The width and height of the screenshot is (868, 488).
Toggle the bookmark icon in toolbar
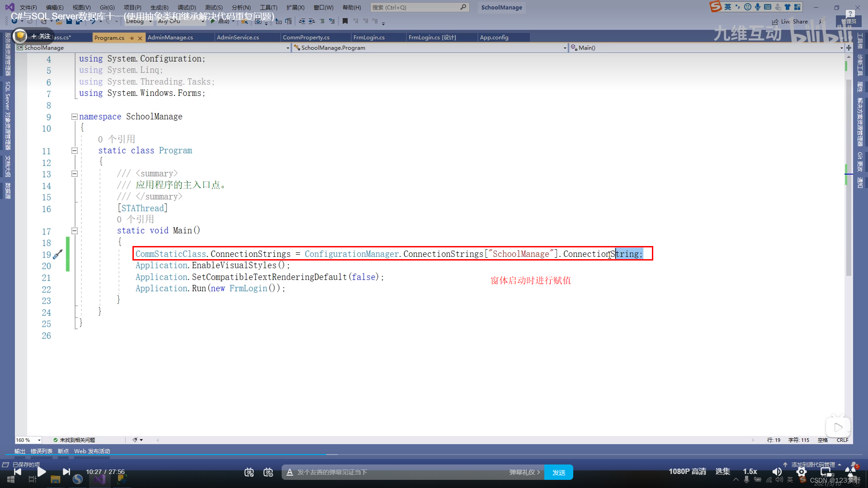click(345, 21)
